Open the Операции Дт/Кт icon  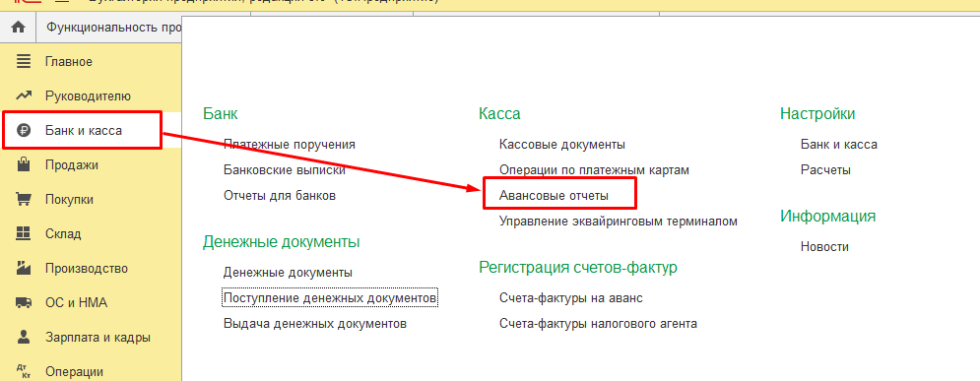23,371
